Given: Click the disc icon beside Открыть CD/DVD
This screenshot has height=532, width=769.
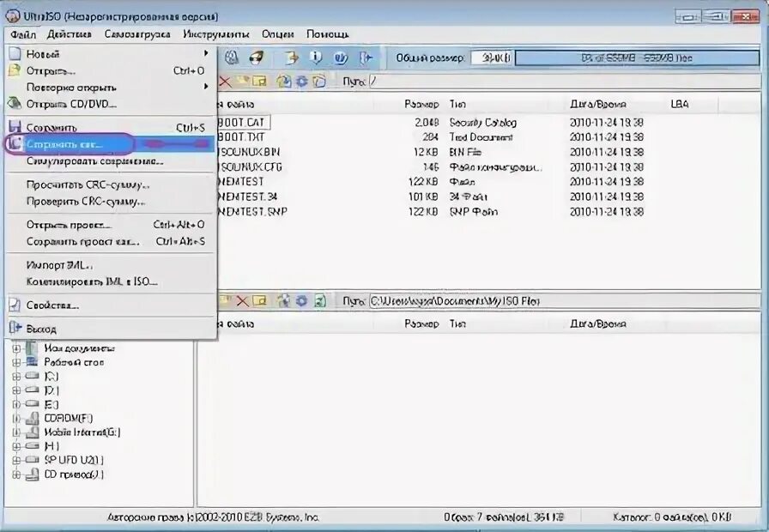Looking at the screenshot, I should (x=15, y=104).
